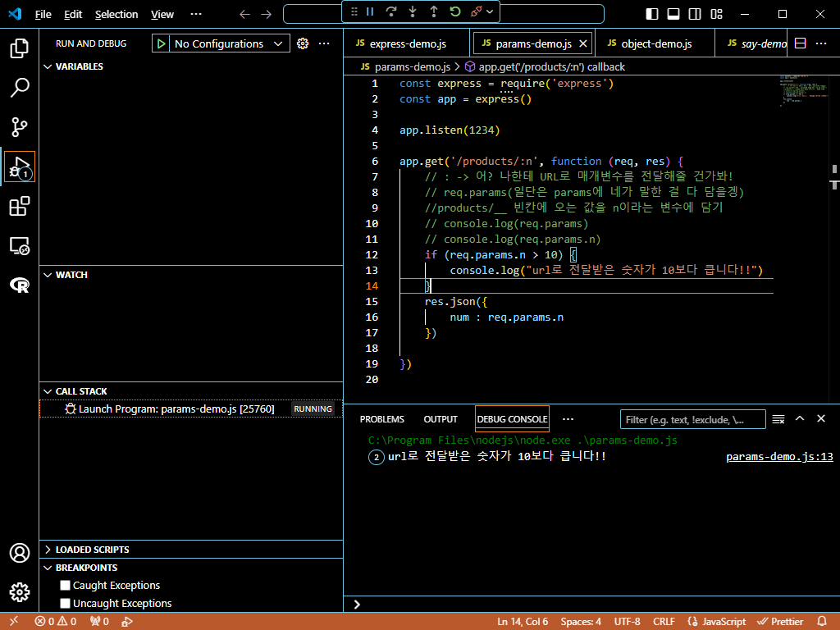Image resolution: width=840 pixels, height=630 pixels.
Task: Open remote window status bar button
Action: [14, 622]
